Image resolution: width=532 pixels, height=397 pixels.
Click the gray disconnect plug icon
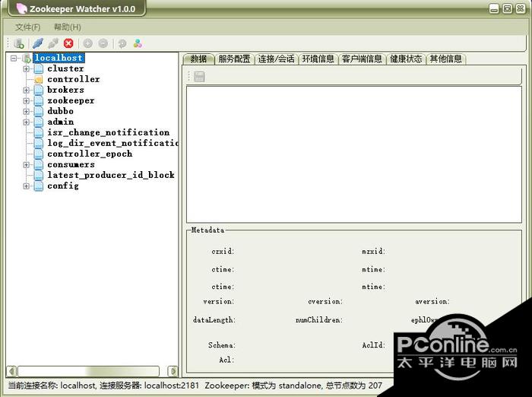(x=53, y=43)
